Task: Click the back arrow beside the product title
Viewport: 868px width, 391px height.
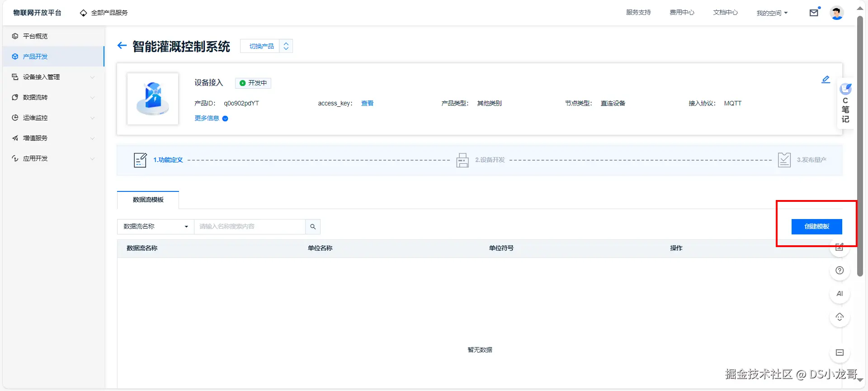Action: [122, 45]
